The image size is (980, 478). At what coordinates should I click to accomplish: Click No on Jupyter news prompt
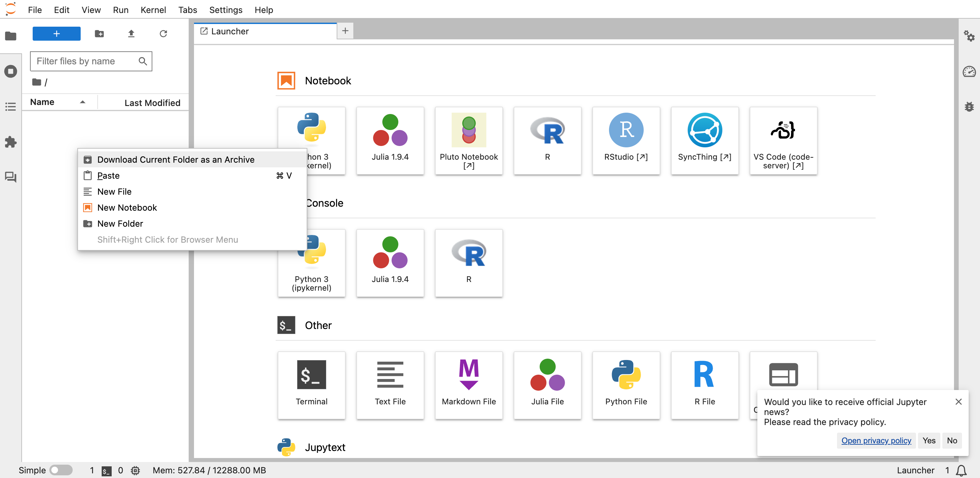(952, 440)
